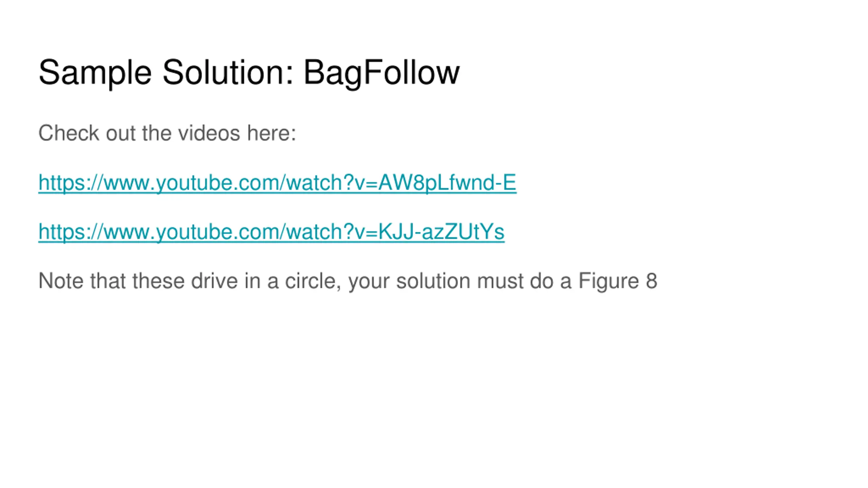Click the word 'BagFollow' in the title
868x488 pixels.
pyautogui.click(x=381, y=73)
